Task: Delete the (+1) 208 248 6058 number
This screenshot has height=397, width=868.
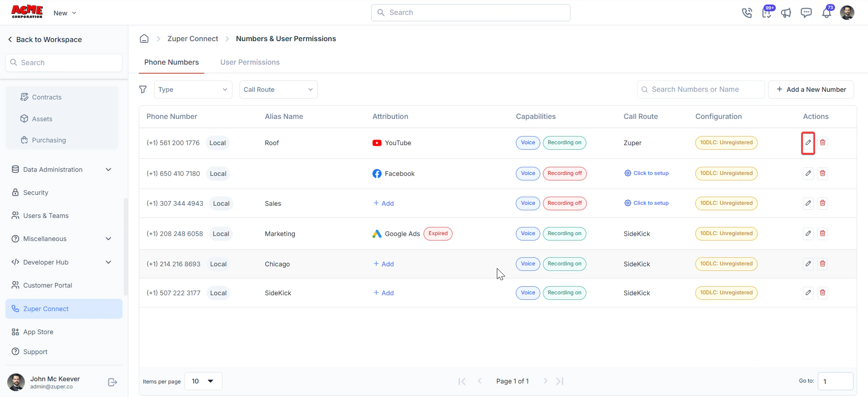Action: 823,234
